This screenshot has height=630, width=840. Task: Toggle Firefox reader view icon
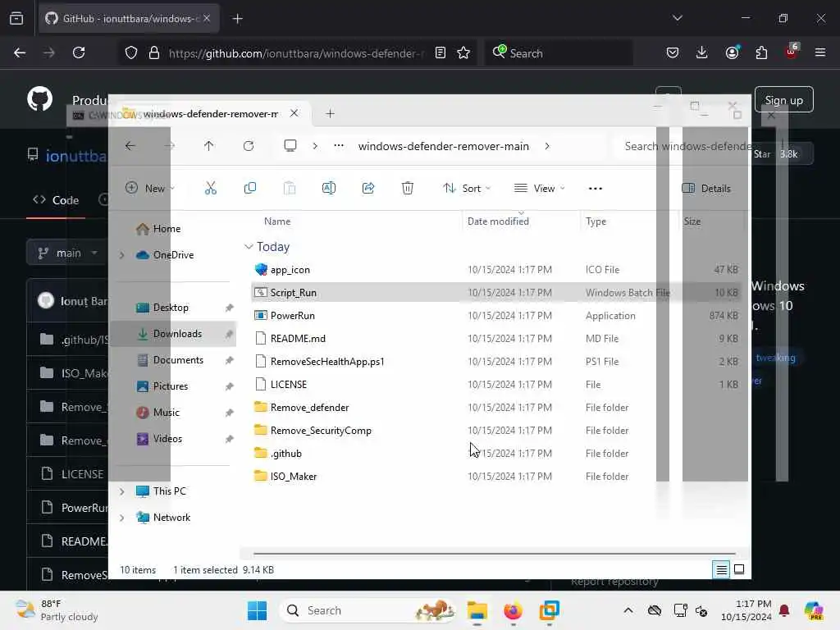[x=441, y=52]
